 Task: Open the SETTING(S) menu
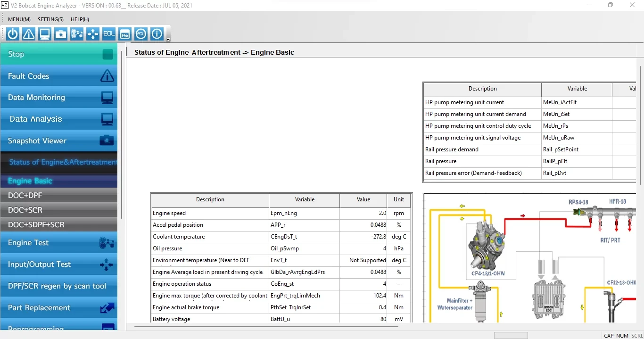click(x=50, y=19)
